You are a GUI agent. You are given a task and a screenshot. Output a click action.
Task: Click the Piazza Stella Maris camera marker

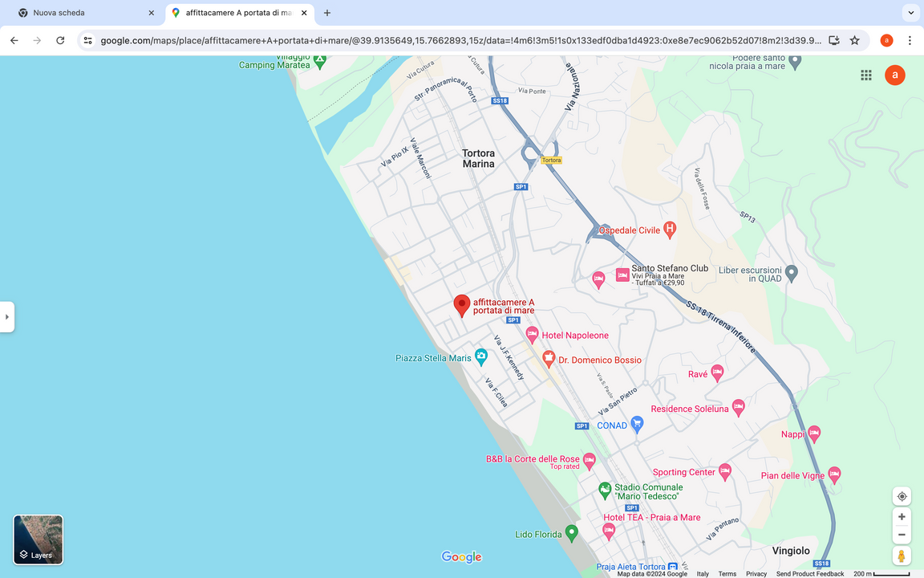[x=481, y=356]
